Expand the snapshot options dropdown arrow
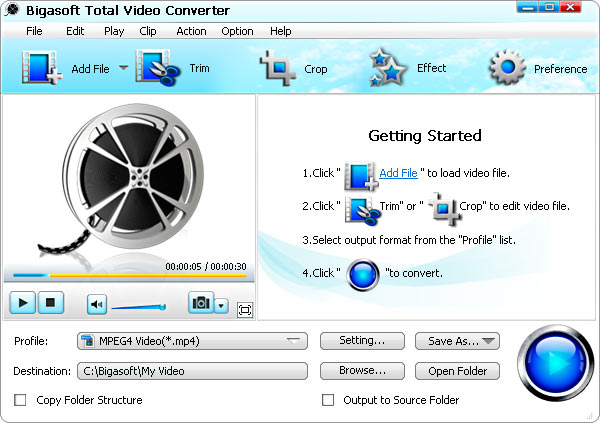Screen dimensions: 600x423 pos(222,305)
